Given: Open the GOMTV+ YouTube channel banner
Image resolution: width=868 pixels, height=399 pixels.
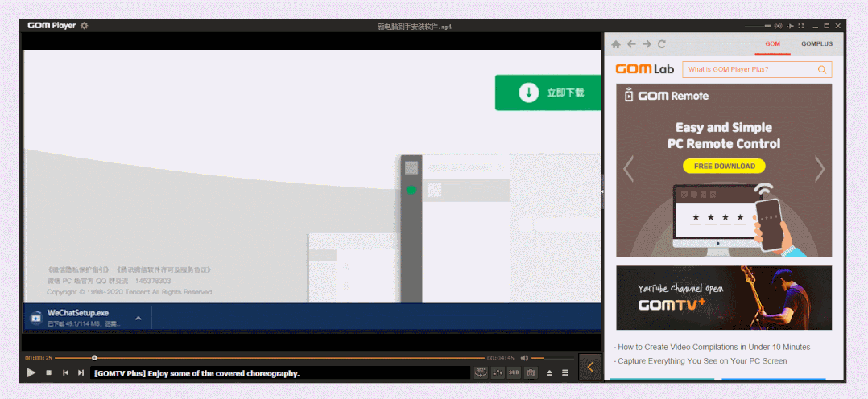Looking at the screenshot, I should click(x=724, y=298).
